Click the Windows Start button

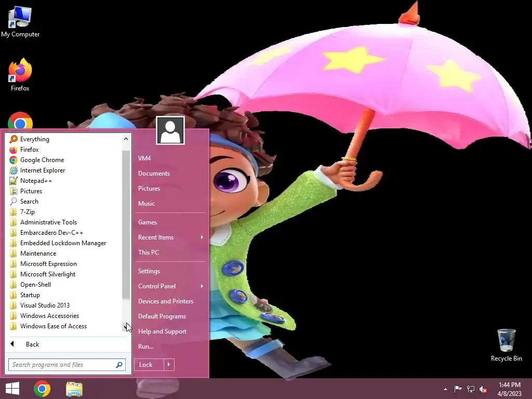(x=12, y=389)
